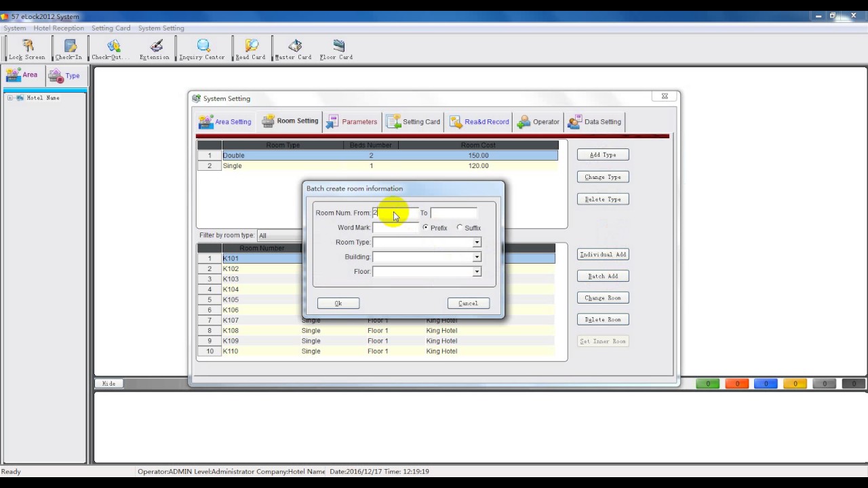Screen dimensions: 868x488
Task: Click the yellow status counter box
Action: (x=795, y=384)
